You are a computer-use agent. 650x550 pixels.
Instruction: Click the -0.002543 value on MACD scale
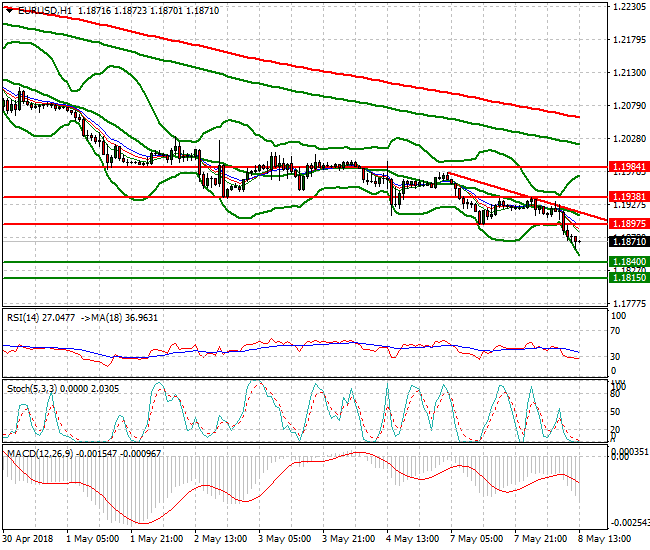629,522
